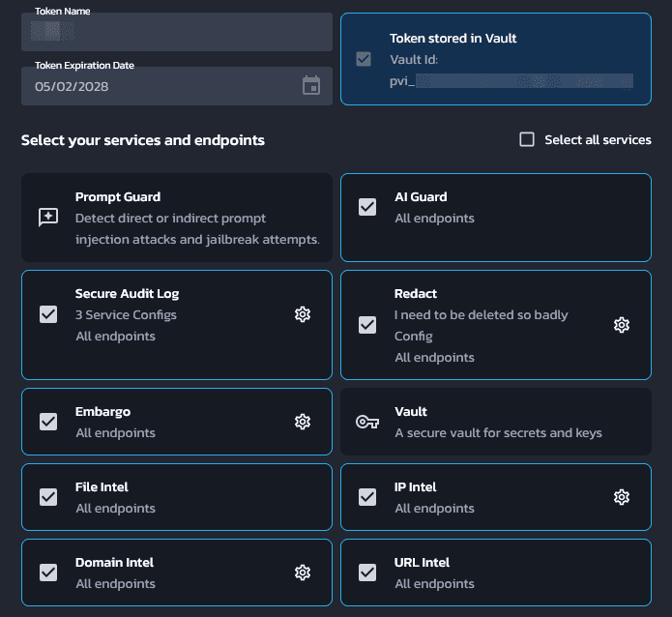
Task: Toggle the Token stored in Vault checkbox
Action: [364, 59]
